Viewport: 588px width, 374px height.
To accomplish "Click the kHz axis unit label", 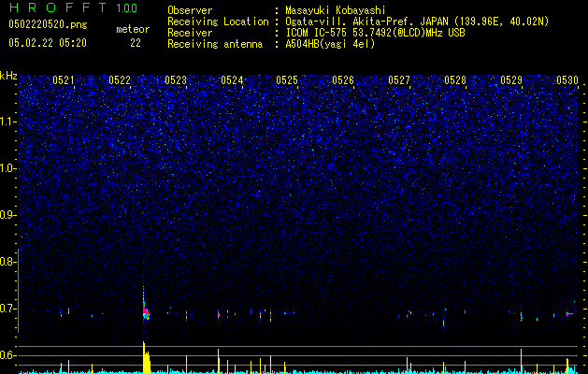I will click(x=8, y=76).
